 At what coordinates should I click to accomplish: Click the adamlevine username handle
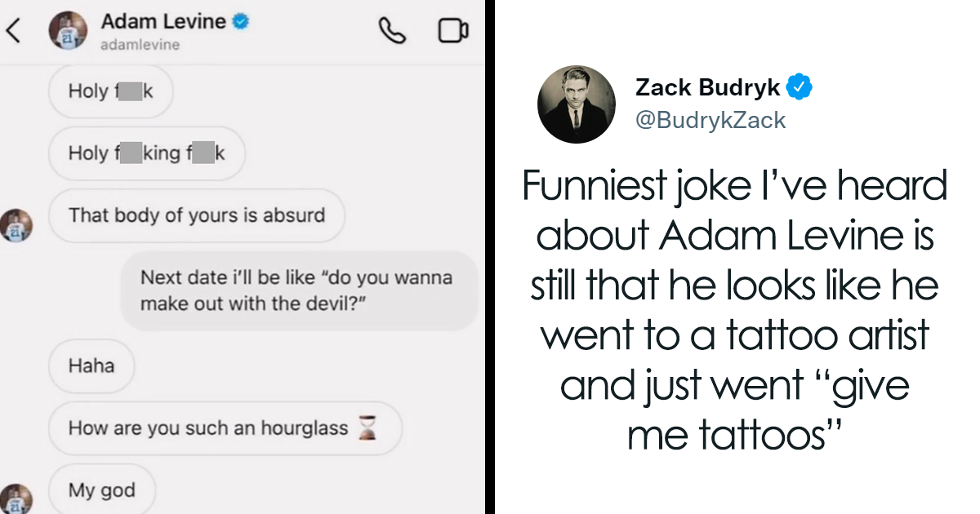point(140,46)
